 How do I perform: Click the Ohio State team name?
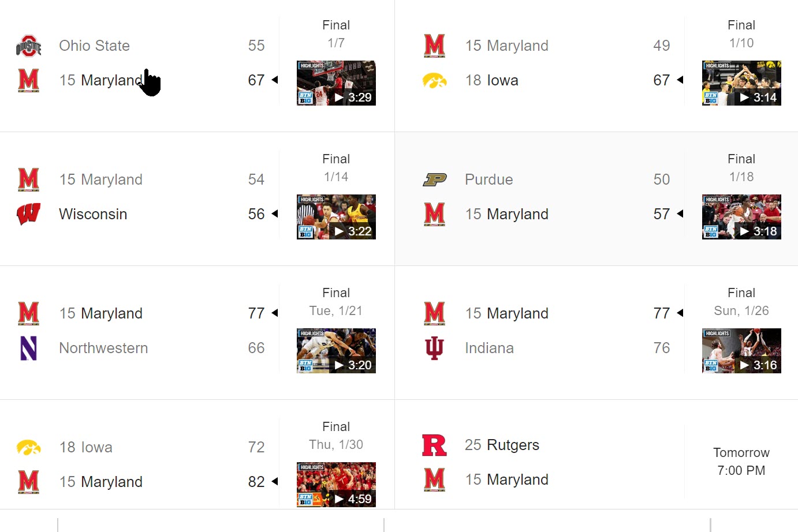point(94,46)
